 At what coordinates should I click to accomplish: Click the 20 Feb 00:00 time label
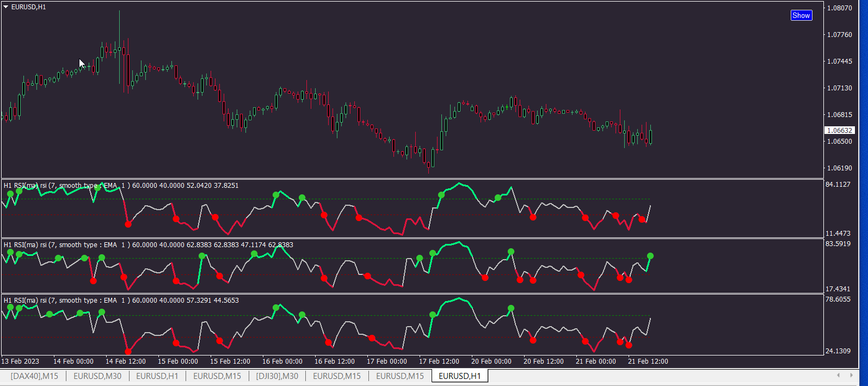click(491, 362)
